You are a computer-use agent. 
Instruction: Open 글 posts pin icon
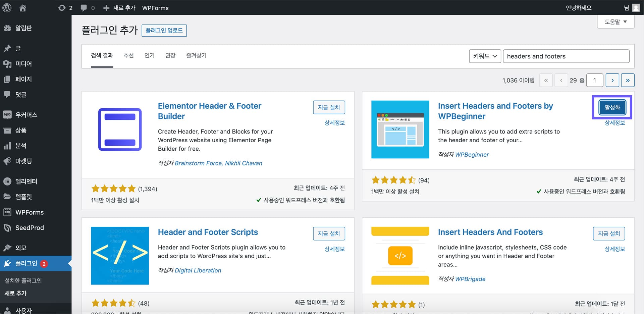[7, 48]
